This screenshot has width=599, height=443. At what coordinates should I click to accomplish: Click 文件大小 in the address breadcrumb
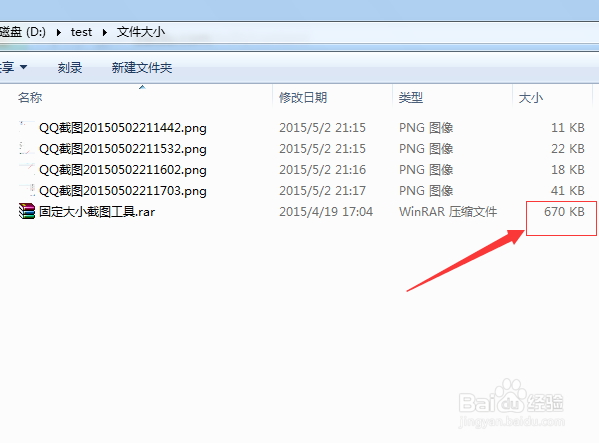click(x=141, y=32)
